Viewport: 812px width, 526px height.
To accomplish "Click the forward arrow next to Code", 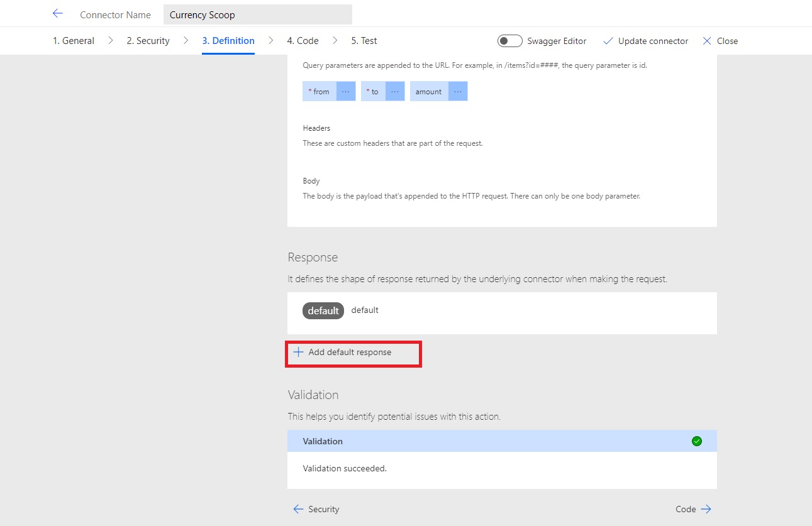I will tap(704, 509).
